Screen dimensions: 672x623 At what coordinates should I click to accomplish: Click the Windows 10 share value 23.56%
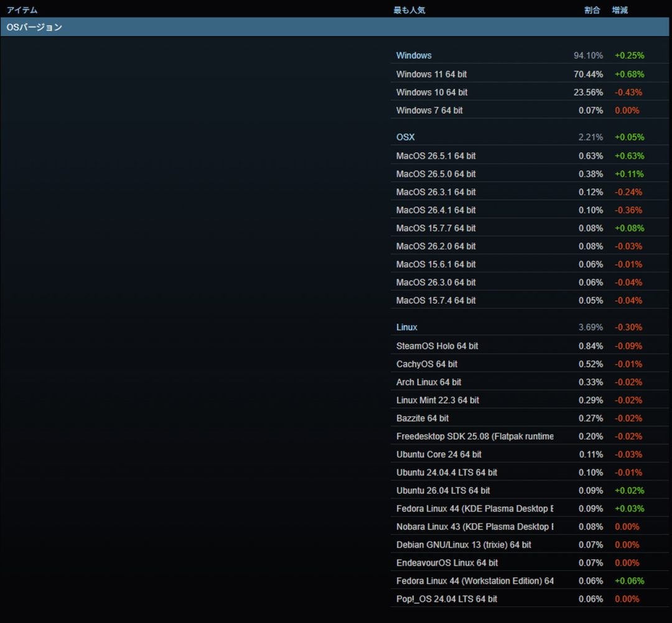pyautogui.click(x=588, y=92)
